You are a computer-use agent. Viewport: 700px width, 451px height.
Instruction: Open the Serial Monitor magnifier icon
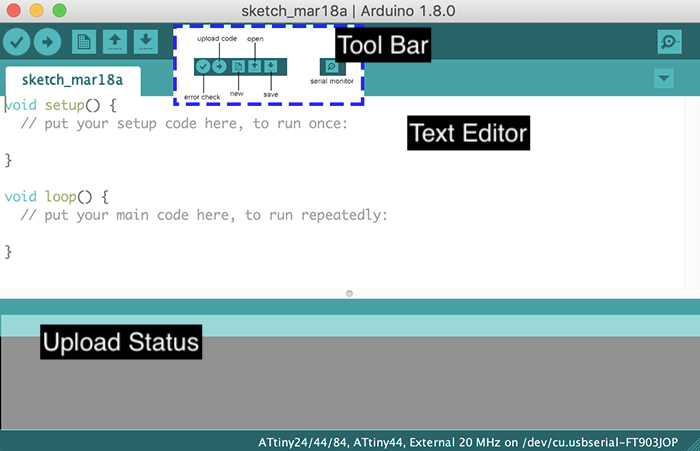tap(669, 42)
